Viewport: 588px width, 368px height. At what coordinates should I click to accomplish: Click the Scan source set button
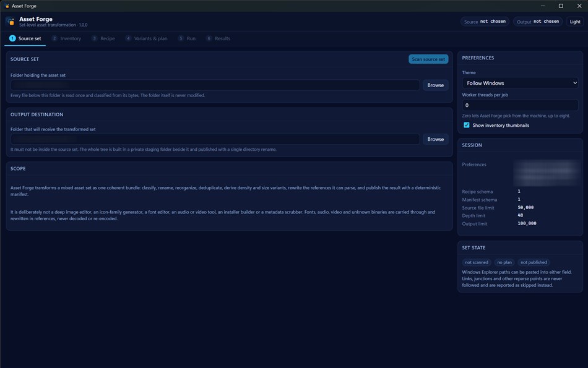tap(428, 59)
